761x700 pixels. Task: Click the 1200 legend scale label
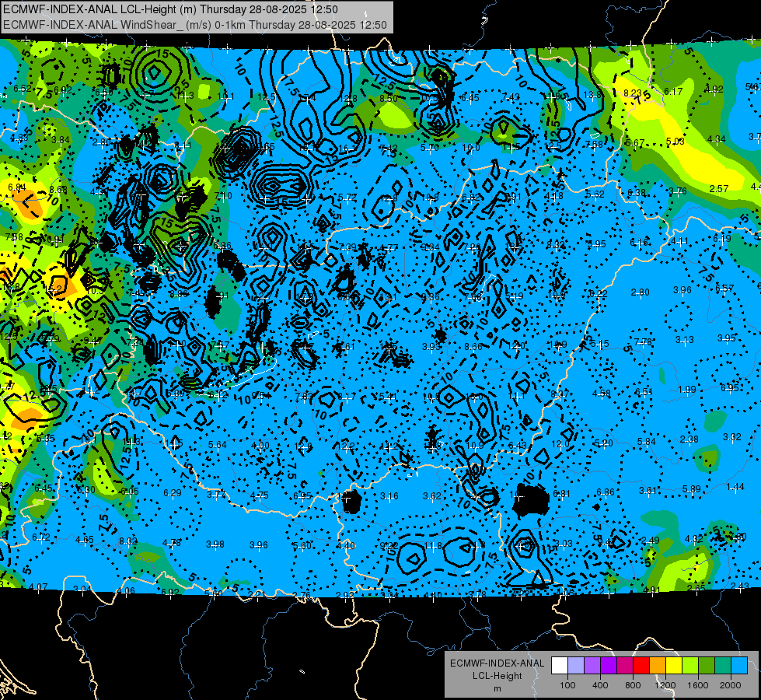tap(665, 685)
